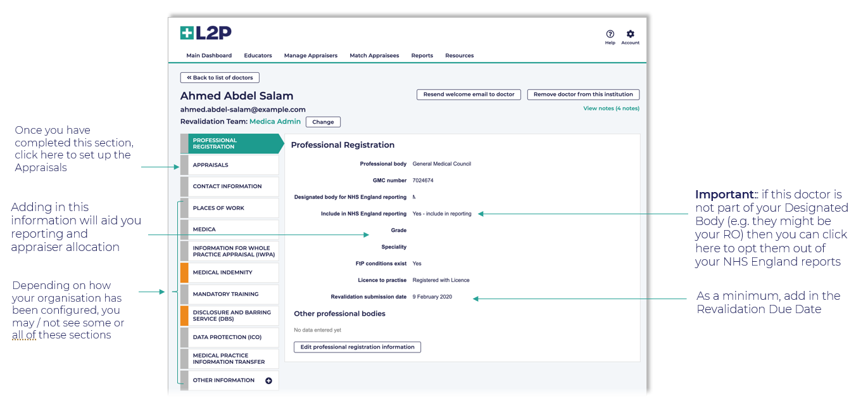Select the Educators menu item
Image resolution: width=868 pixels, height=412 pixels.
click(x=258, y=56)
